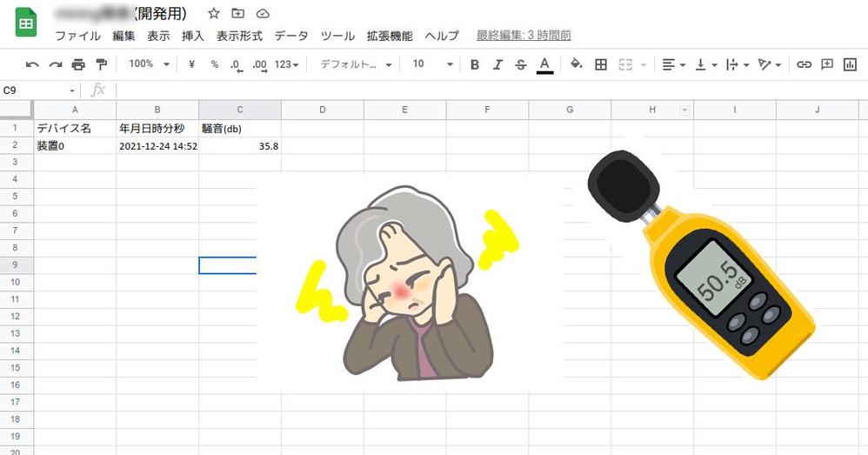Screen dimensions: 868x455
Task: Open horizontal align dropdown
Action: (674, 64)
